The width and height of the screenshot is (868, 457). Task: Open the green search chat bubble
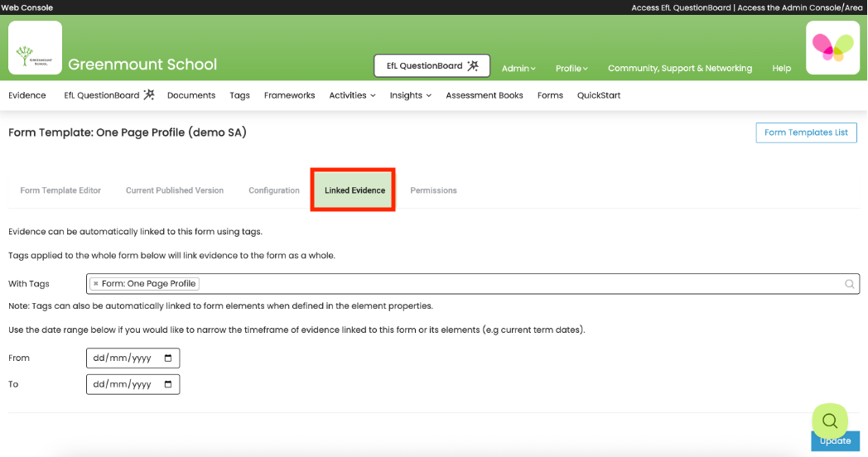tap(830, 421)
